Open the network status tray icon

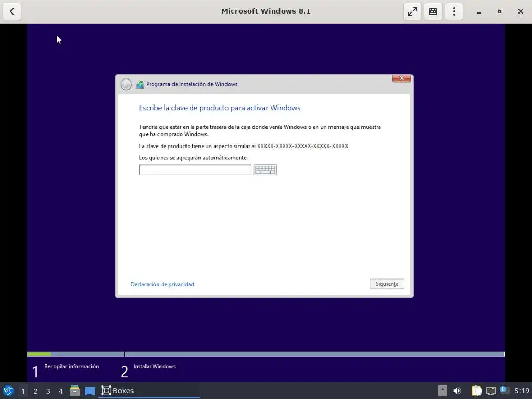tap(490, 391)
